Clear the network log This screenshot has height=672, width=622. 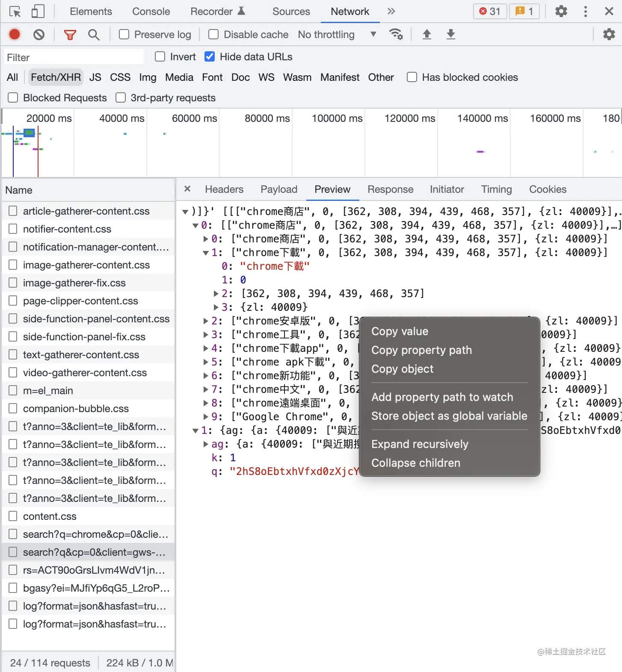[x=39, y=34]
